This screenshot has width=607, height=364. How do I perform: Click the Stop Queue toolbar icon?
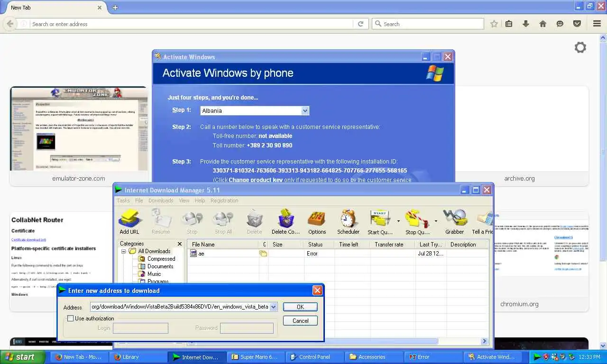(418, 222)
